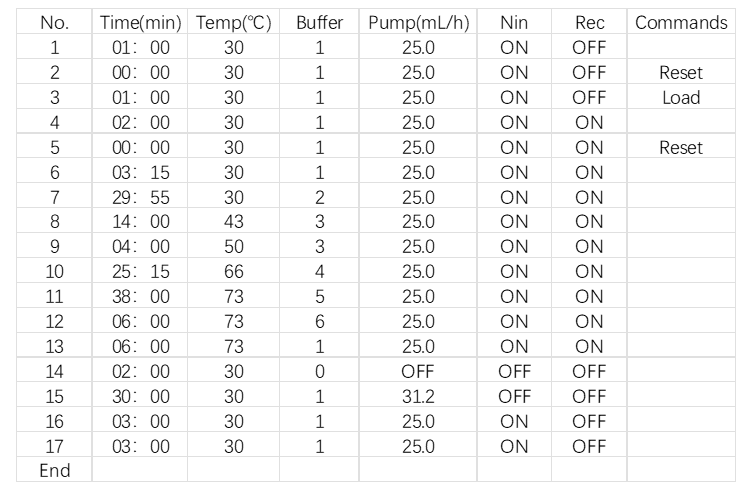This screenshot has height=495, width=751.
Task: Select temperature value 66 in row 10
Action: click(234, 271)
